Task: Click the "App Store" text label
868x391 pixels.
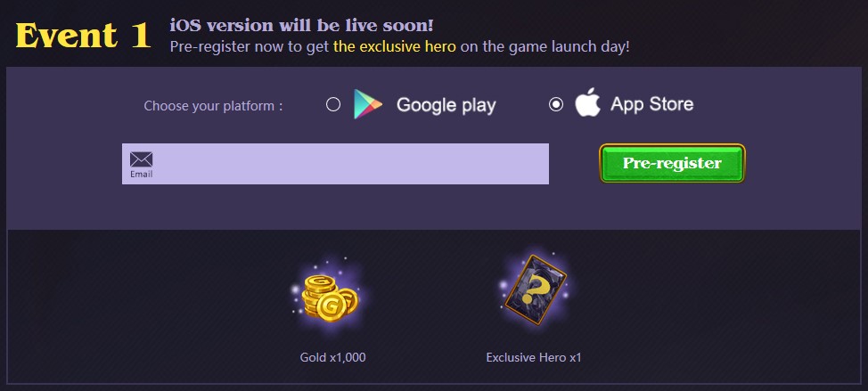Action: tap(651, 104)
